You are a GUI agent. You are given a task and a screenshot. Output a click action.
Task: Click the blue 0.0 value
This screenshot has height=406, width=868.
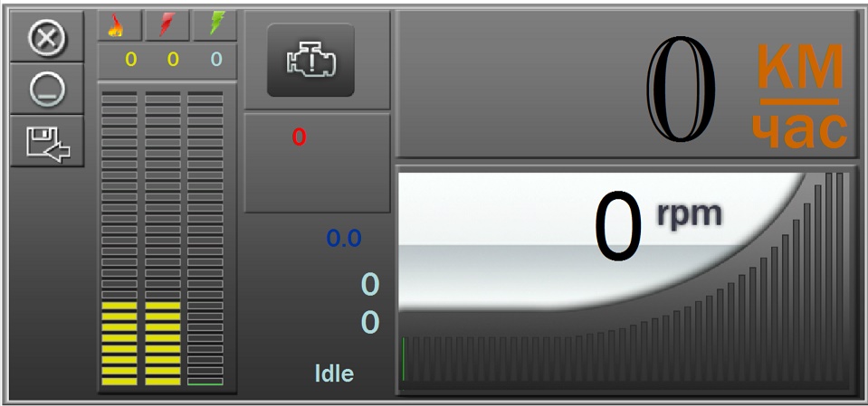[344, 239]
